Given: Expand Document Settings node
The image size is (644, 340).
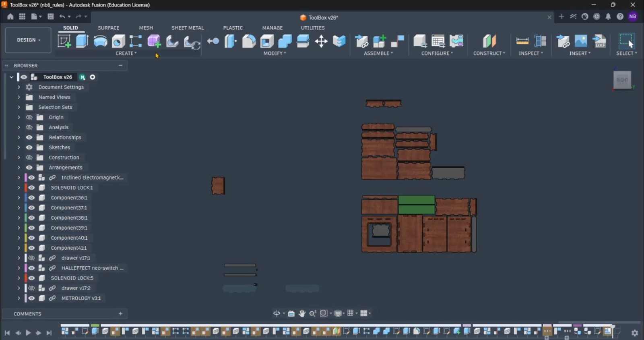Looking at the screenshot, I should [19, 87].
